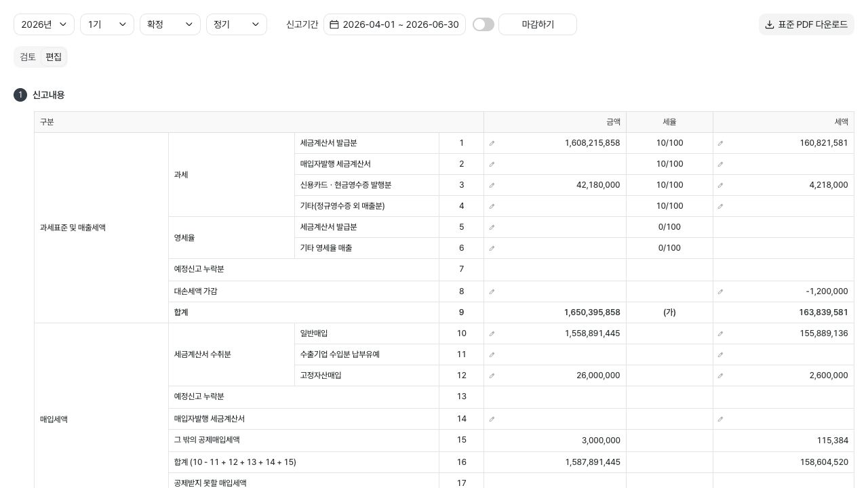The width and height of the screenshot is (868, 488).
Task: Click the 합계 (10 - 11 + 12 + 13 + 14 + 15) label
Action: pyautogui.click(x=235, y=462)
